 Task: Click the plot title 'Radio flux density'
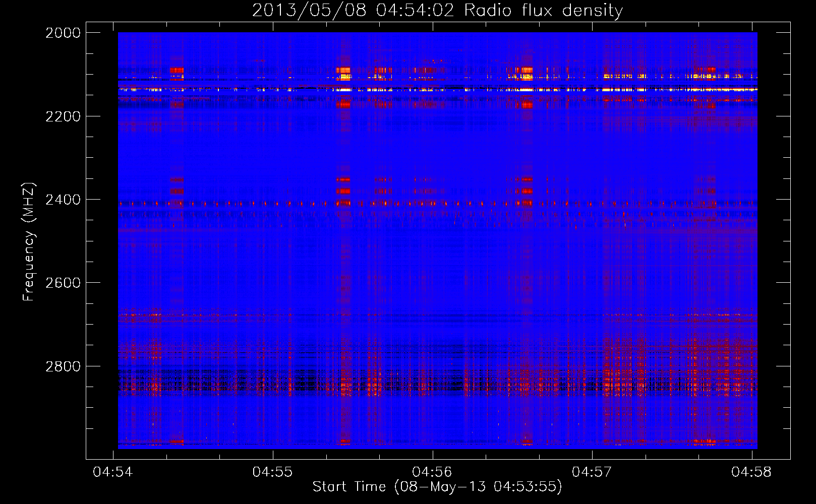(544, 10)
